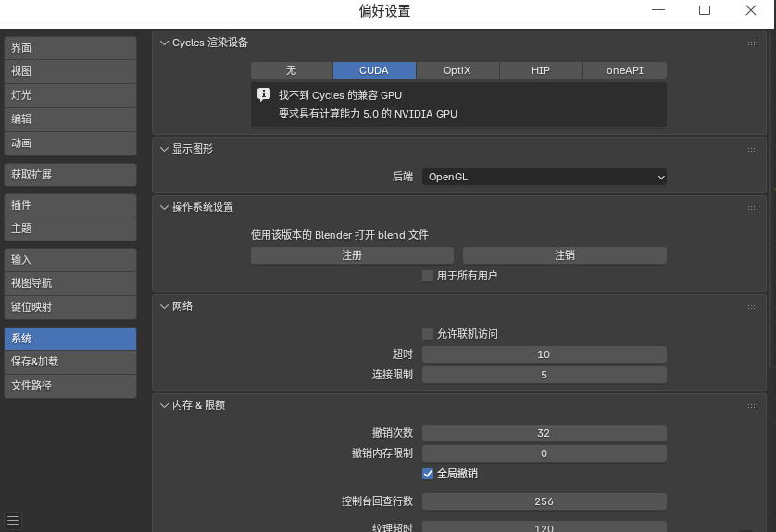
Task: Grab the drag handle of the 内存 & 限额 panel
Action: [753, 406]
